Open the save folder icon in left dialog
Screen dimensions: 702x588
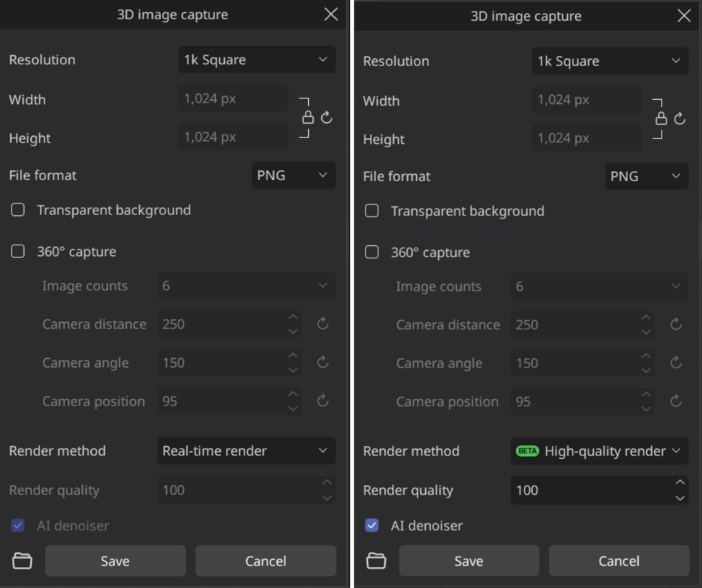22,561
